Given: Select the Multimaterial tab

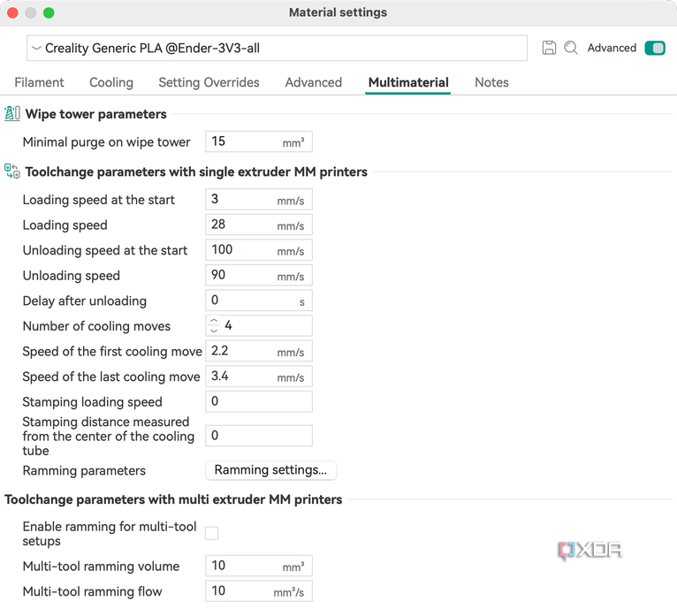Looking at the screenshot, I should pyautogui.click(x=408, y=82).
